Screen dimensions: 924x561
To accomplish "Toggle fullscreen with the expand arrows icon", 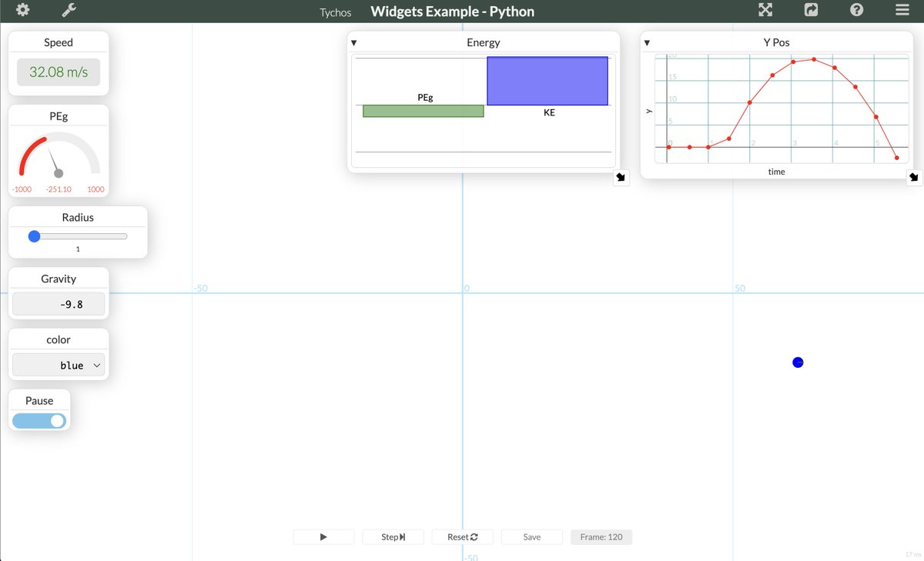I will [x=765, y=11].
